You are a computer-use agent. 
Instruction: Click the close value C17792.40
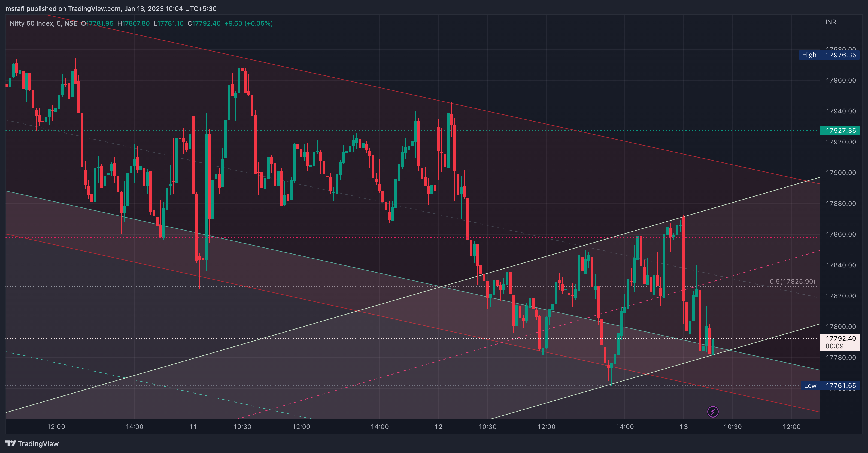204,23
